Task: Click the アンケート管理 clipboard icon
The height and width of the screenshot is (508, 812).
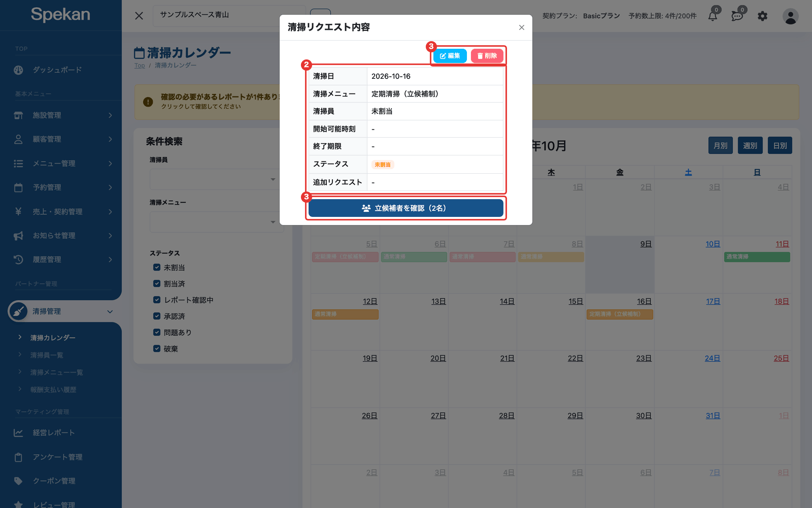Action: [x=18, y=457]
